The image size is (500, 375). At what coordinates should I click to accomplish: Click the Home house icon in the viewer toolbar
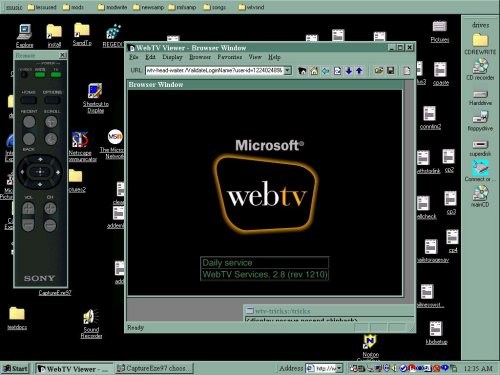[x=314, y=71]
